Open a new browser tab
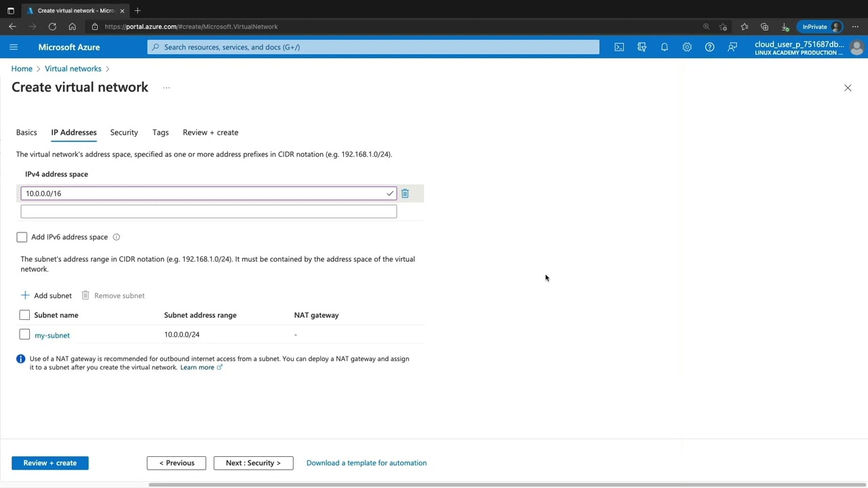This screenshot has width=868, height=488. 138,10
